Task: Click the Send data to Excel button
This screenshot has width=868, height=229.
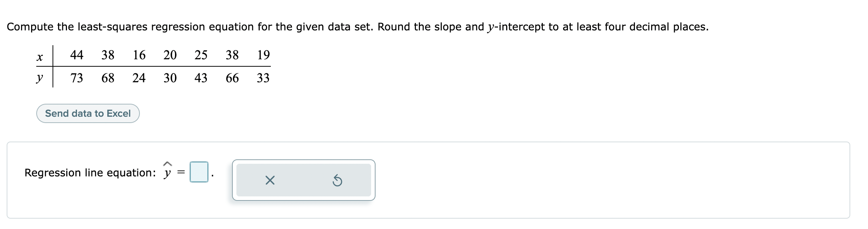Action: (88, 113)
